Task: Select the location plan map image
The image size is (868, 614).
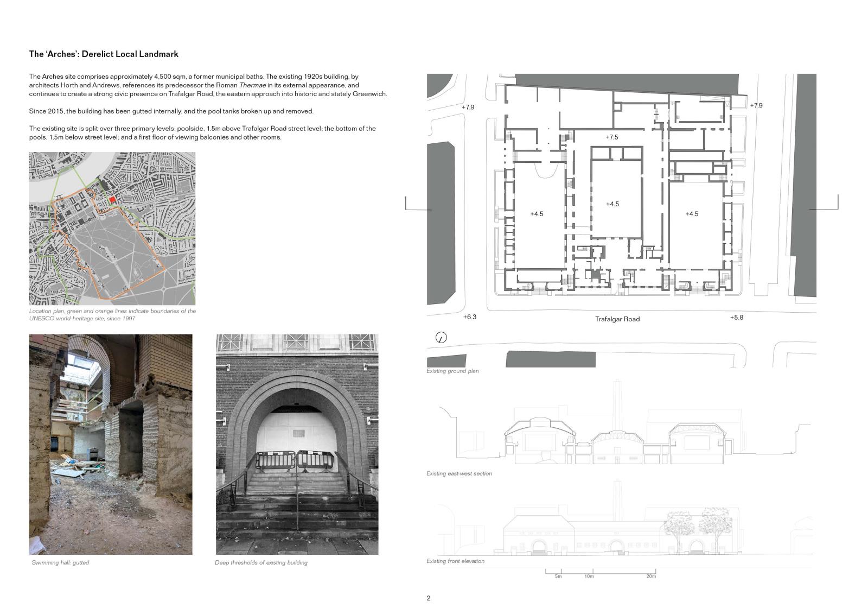Action: tap(112, 228)
